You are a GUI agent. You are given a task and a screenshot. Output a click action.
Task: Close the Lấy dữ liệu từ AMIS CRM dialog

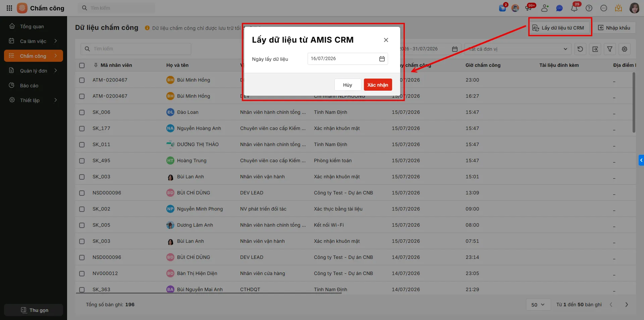coord(386,40)
